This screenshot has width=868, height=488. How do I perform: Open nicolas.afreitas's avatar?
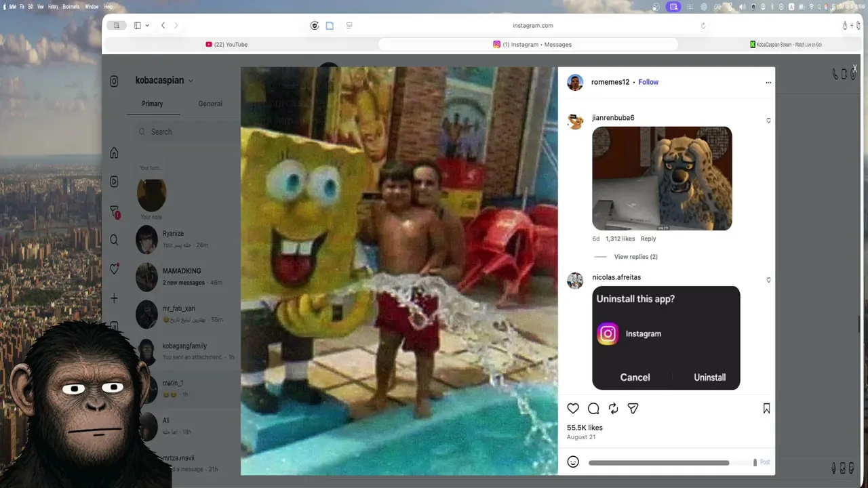[x=575, y=281]
